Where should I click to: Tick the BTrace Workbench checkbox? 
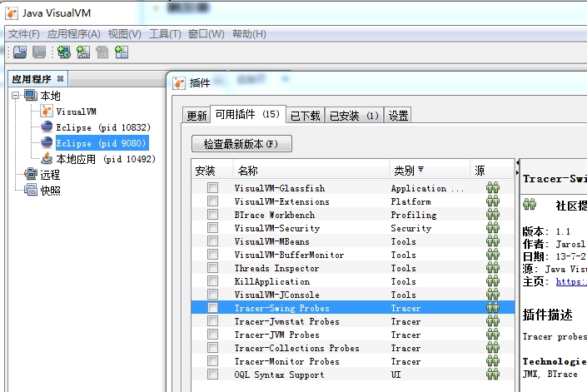pos(212,215)
